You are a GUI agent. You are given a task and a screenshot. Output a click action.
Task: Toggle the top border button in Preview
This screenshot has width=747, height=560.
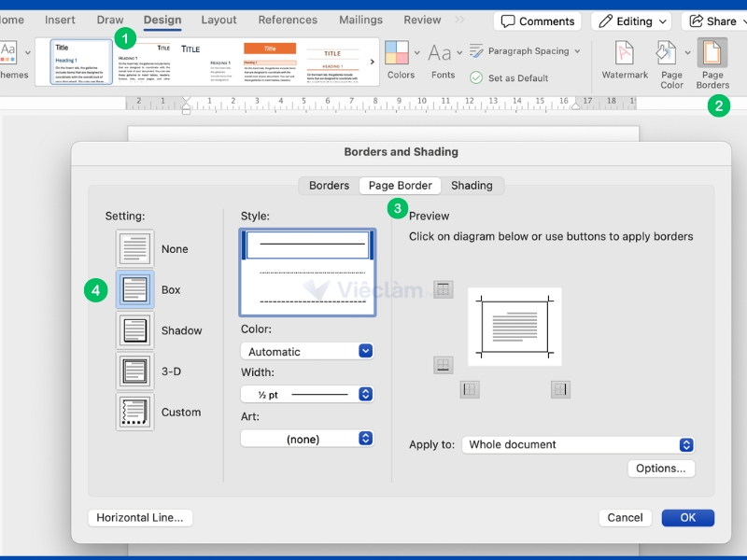click(444, 289)
